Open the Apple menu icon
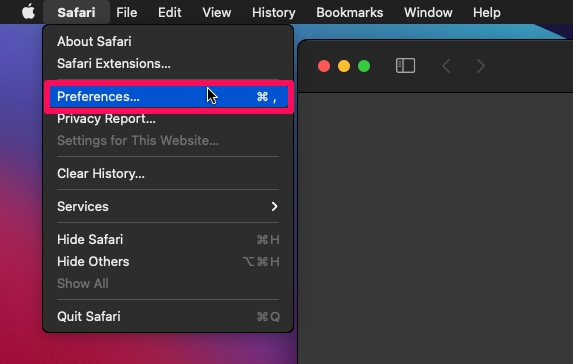573x364 pixels. 28,12
